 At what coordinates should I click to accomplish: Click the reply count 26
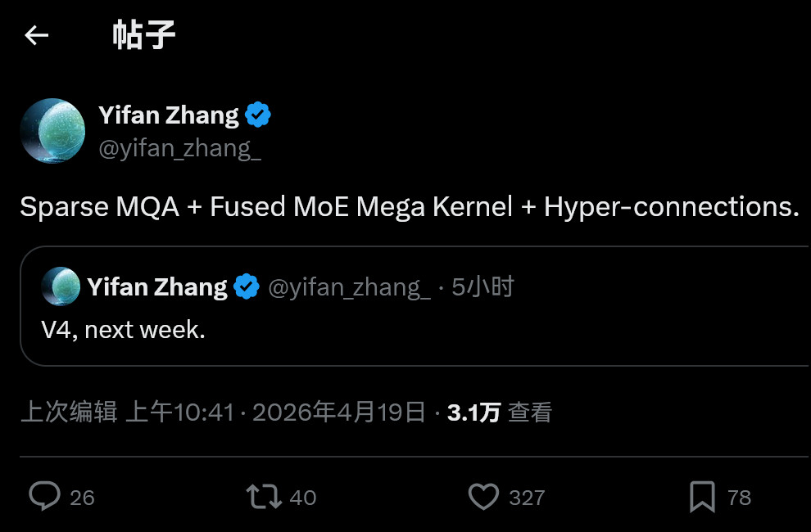click(x=82, y=497)
